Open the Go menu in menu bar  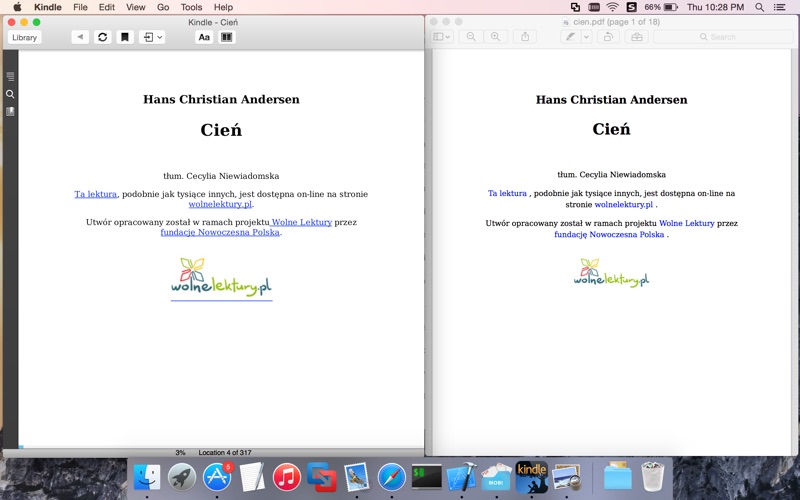163,7
